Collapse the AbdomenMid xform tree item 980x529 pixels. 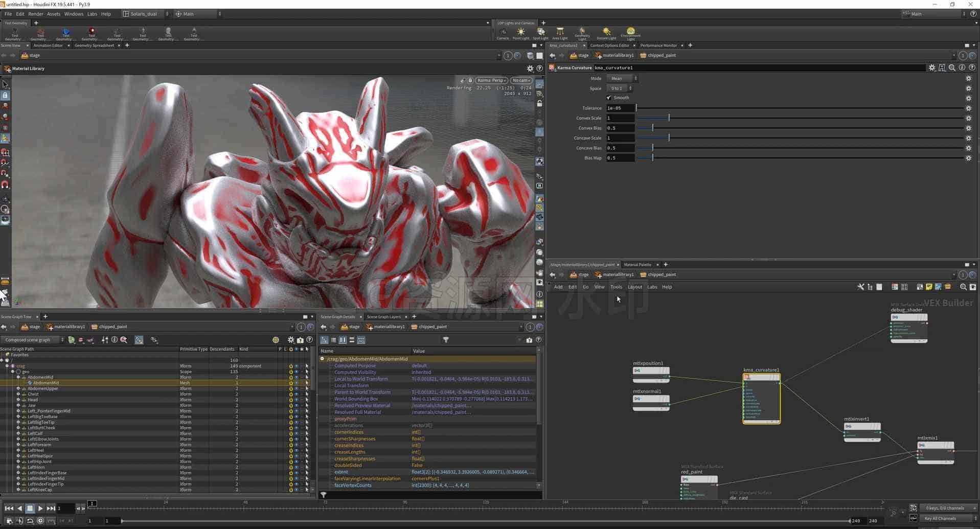[18, 377]
